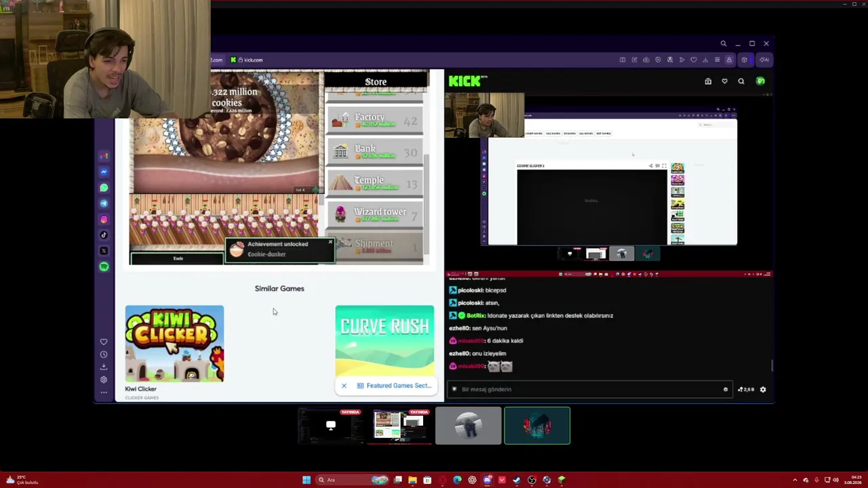Open chat settings gear icon
Screen dimensions: 868x488
[763, 390]
